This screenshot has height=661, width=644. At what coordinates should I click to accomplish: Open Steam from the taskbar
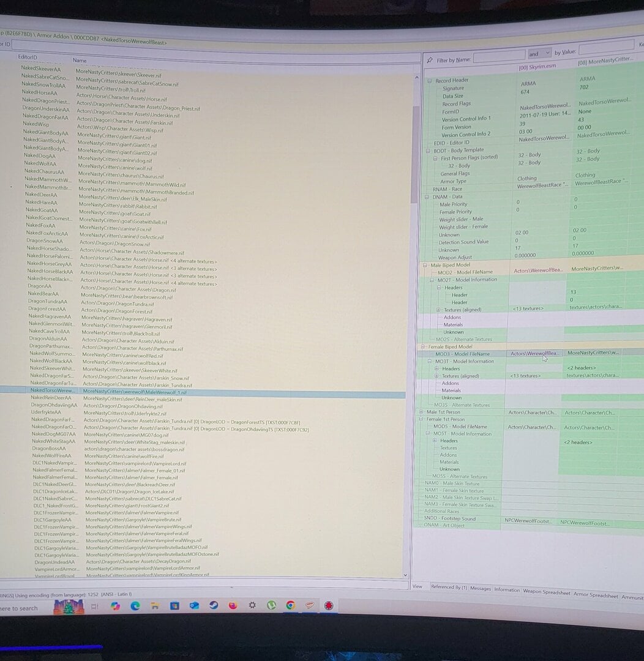pos(214,605)
